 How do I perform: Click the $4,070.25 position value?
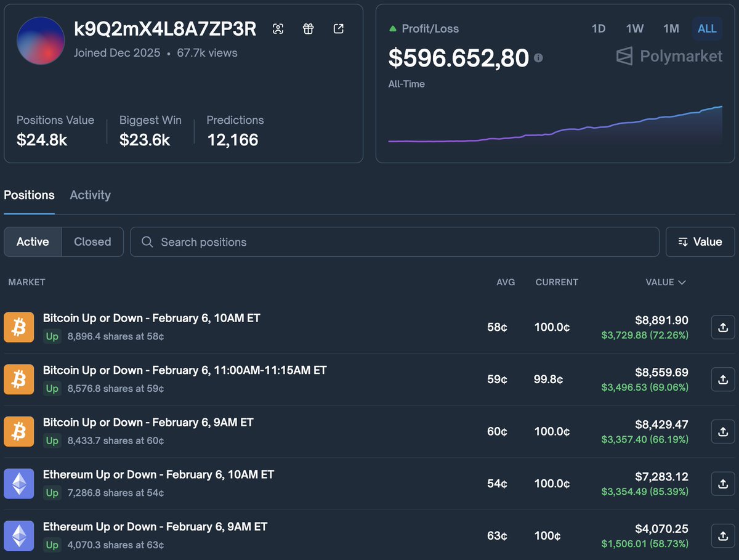pos(662,529)
